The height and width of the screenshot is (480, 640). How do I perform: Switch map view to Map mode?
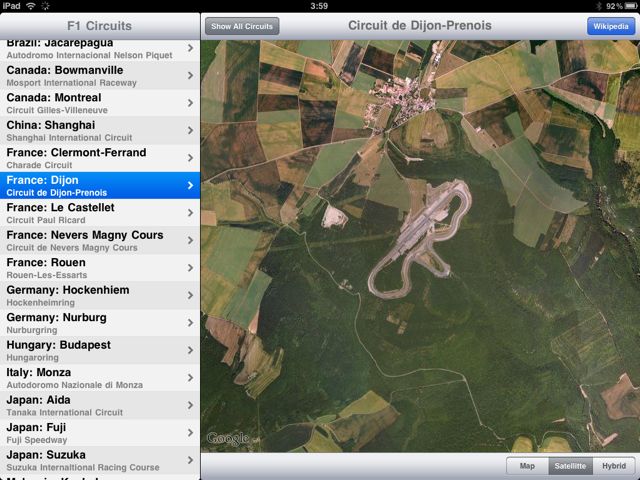527,466
